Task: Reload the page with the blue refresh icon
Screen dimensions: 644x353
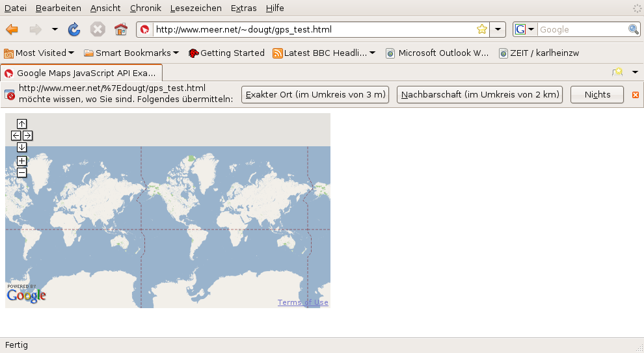Action: tap(74, 29)
